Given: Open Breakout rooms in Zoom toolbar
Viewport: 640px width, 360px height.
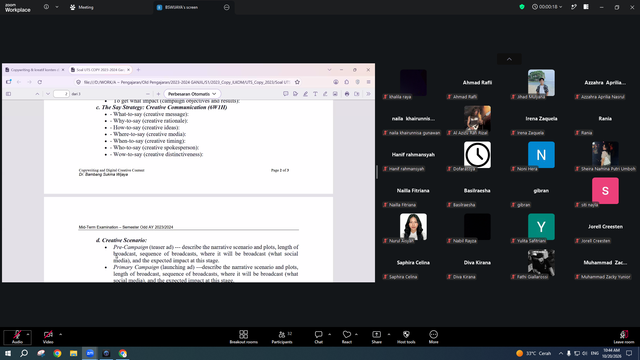Looking at the screenshot, I should [243, 337].
